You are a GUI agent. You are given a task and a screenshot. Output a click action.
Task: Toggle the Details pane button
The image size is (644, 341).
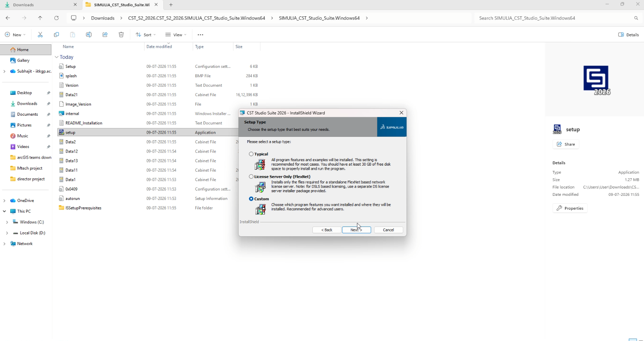pyautogui.click(x=628, y=35)
